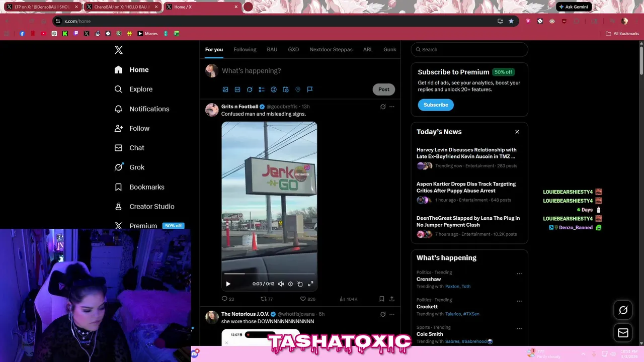Viewport: 644px width, 362px height.
Task: Play the Jerk-N-Go video
Action: (228, 284)
